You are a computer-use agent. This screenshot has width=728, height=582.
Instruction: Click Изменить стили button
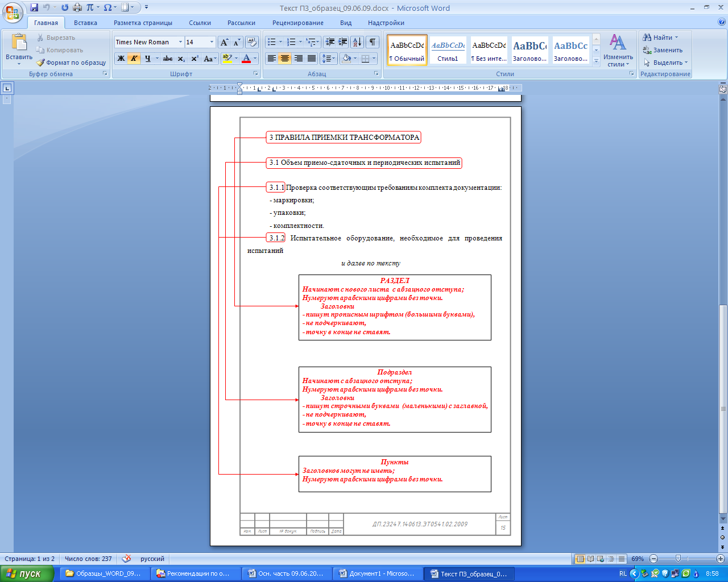618,50
